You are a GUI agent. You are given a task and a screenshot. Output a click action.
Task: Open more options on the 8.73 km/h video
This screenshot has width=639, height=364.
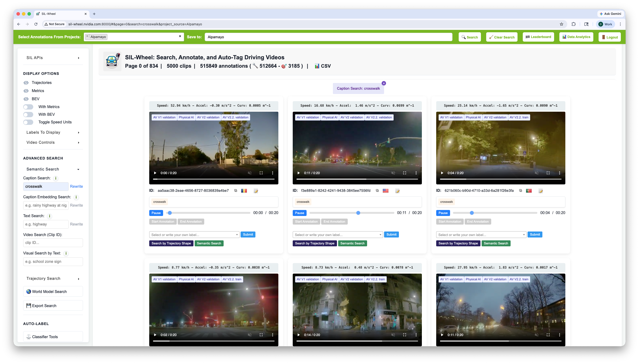[416, 335]
